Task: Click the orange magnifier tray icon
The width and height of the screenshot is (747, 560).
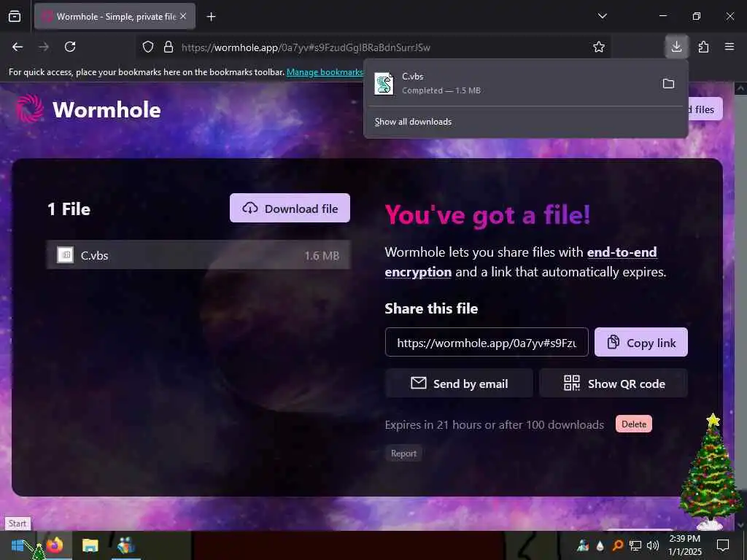Action: (617, 545)
